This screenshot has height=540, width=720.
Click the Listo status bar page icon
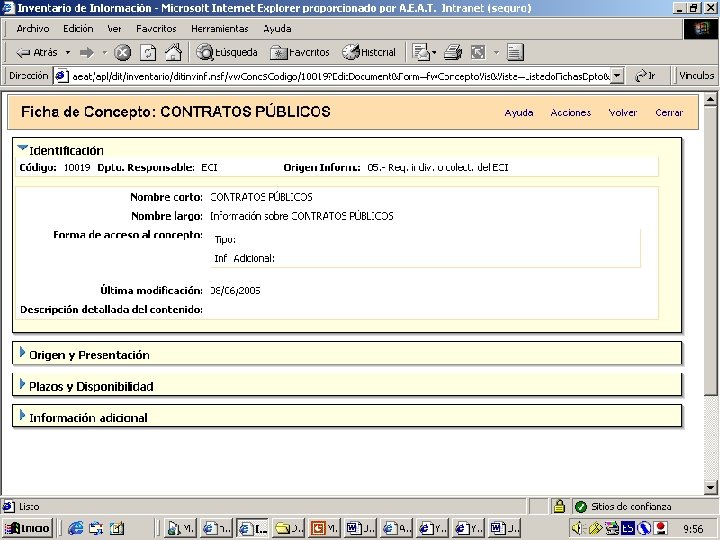point(8,506)
